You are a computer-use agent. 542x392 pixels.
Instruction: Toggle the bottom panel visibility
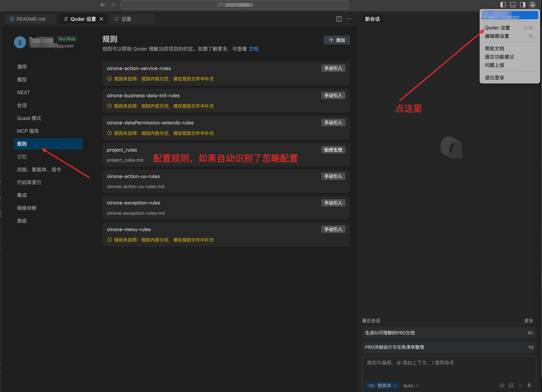pyautogui.click(x=513, y=5)
